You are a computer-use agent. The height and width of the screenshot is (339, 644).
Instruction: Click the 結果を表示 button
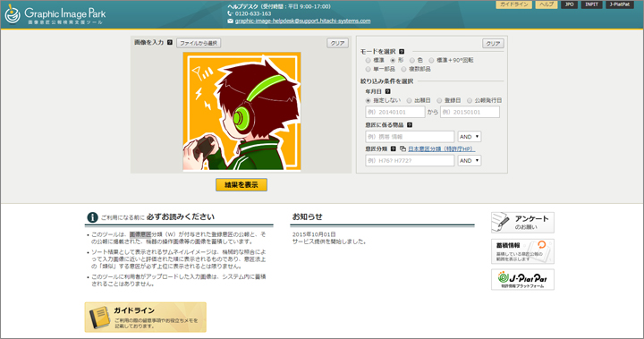pyautogui.click(x=241, y=185)
